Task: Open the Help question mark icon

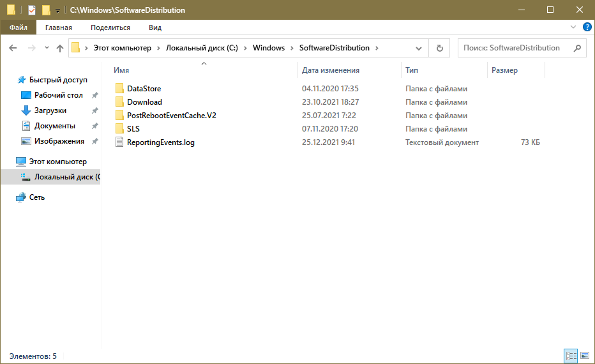Action: [x=587, y=27]
